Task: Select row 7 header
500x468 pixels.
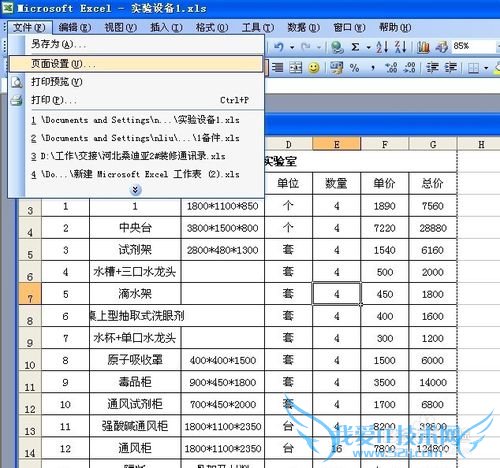Action: 30,294
